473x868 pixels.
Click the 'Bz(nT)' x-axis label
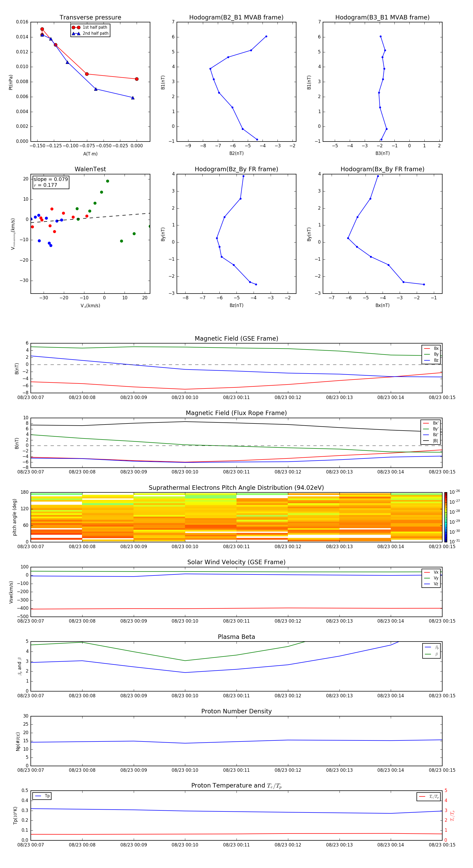point(236,305)
